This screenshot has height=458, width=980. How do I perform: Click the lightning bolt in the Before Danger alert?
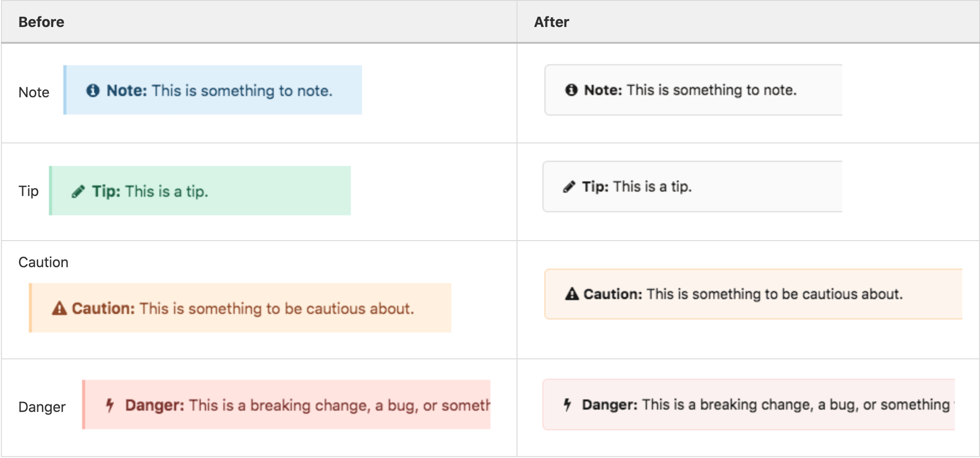110,405
